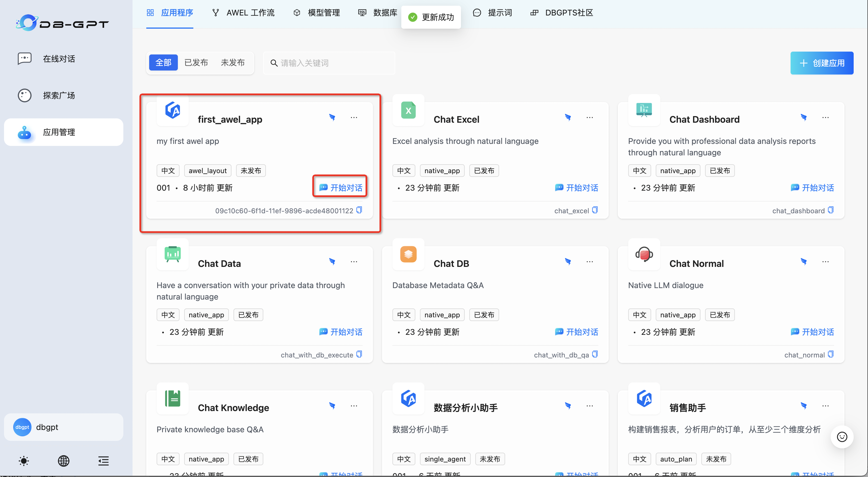Click the smiley feedback icon at bottom right
This screenshot has height=477, width=868.
pyautogui.click(x=842, y=437)
